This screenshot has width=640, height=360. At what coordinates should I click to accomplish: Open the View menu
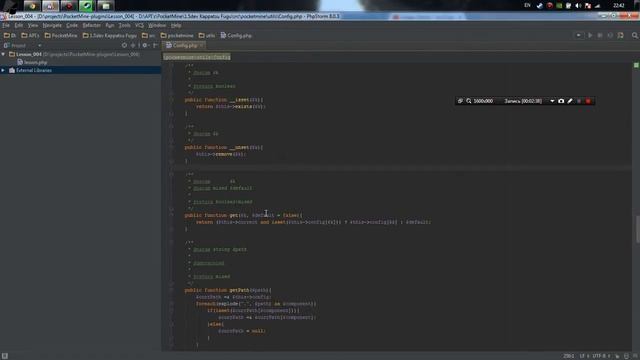point(33,25)
